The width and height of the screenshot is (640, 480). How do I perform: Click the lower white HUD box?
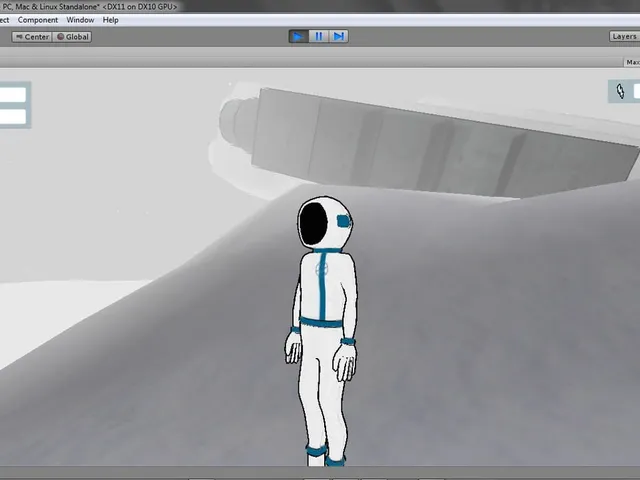tap(13, 116)
